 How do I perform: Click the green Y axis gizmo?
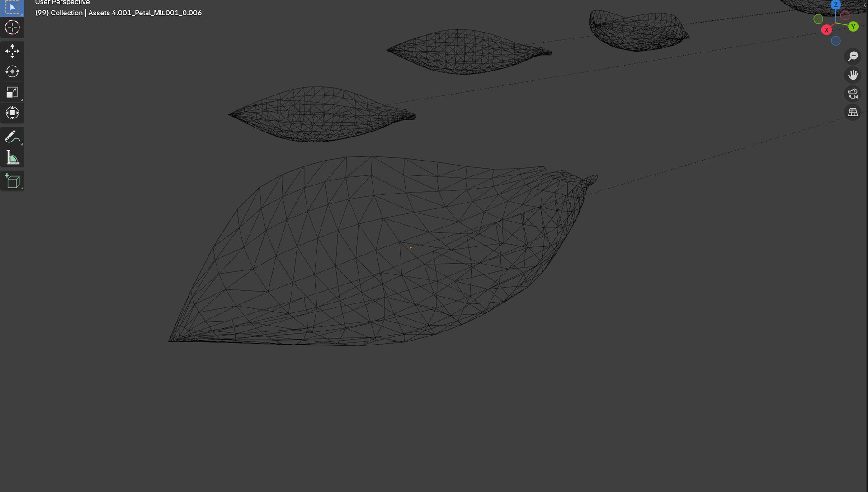coord(853,27)
